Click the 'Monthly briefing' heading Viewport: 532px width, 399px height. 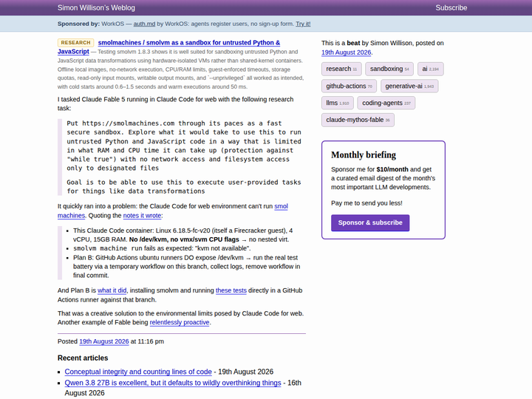click(364, 155)
